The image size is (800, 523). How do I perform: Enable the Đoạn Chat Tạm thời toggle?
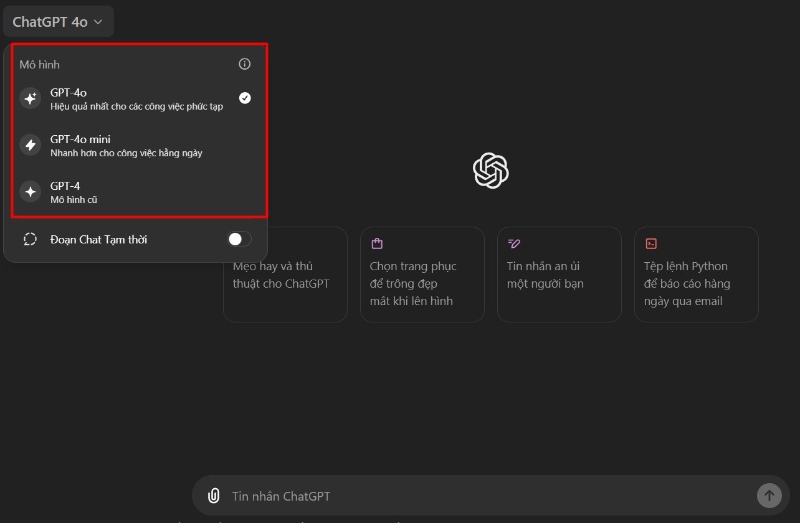(239, 239)
